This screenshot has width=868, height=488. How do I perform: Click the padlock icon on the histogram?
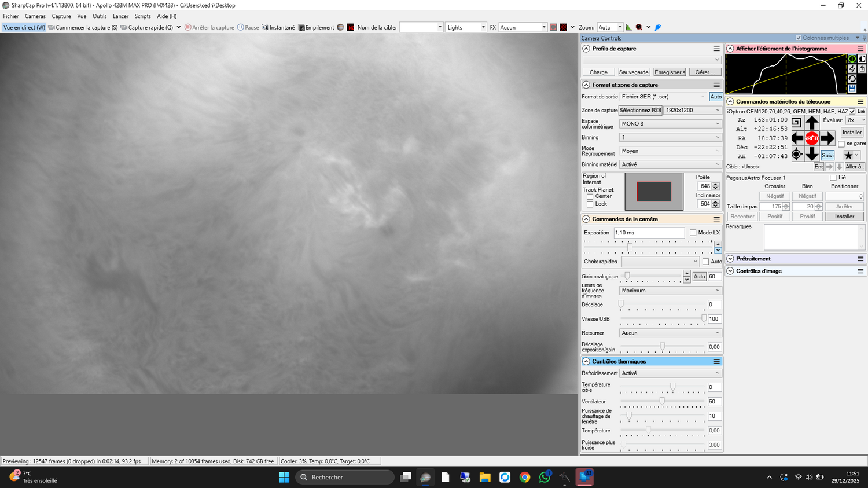pos(862,69)
